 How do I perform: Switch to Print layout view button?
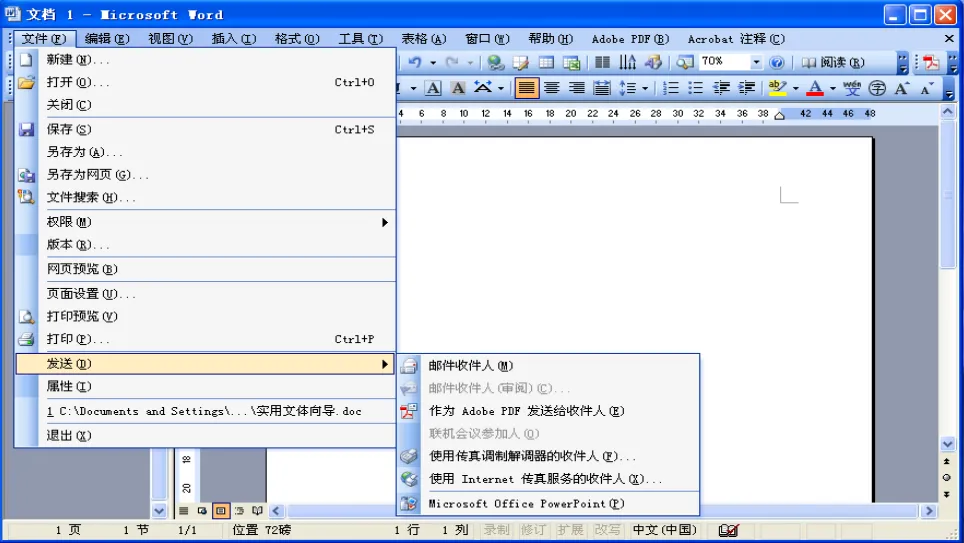220,510
